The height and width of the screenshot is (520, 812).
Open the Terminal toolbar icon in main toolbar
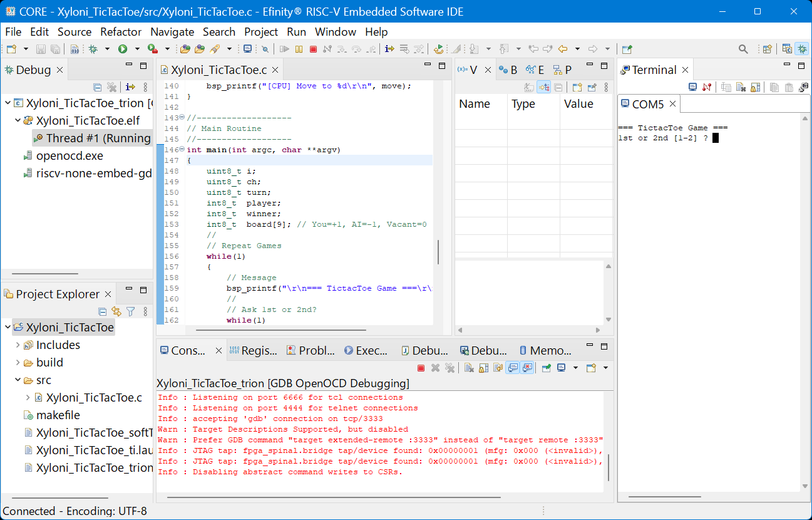[x=247, y=49]
